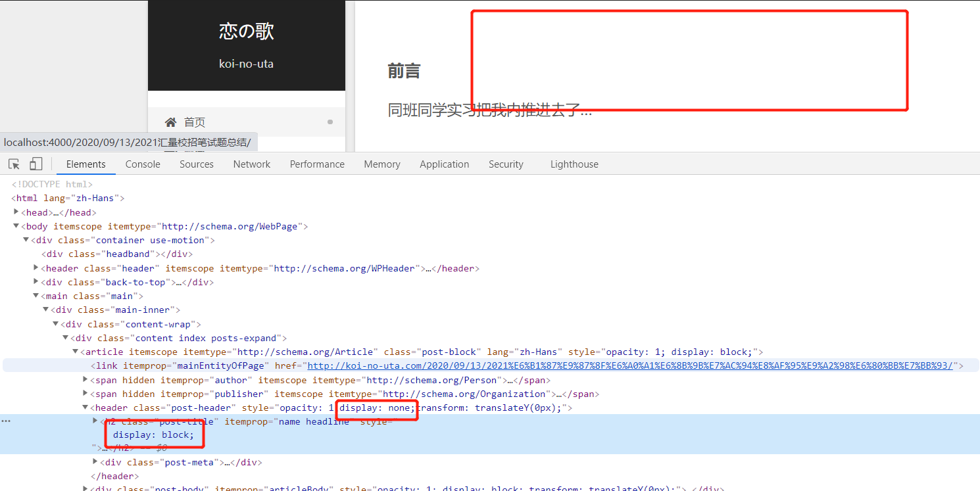980x491 pixels.
Task: Select the closing </header> tag line
Action: click(114, 476)
